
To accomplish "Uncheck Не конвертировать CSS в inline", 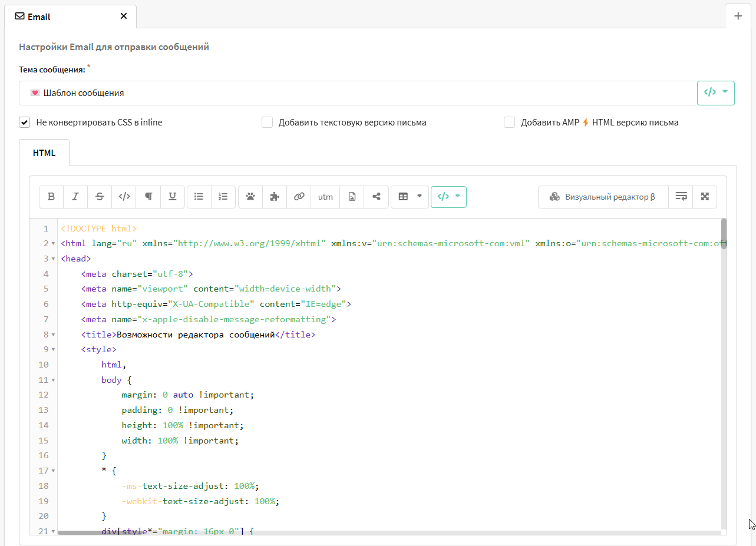I will tap(24, 123).
